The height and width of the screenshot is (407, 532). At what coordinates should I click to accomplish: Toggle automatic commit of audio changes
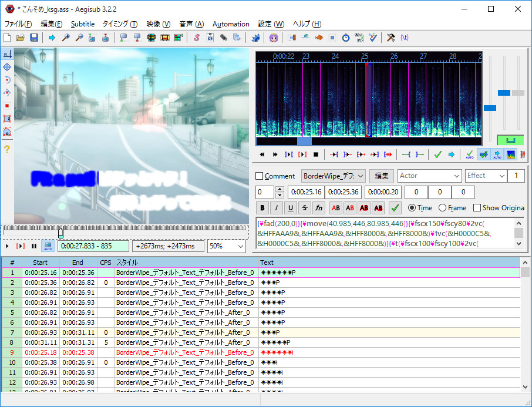pos(470,154)
